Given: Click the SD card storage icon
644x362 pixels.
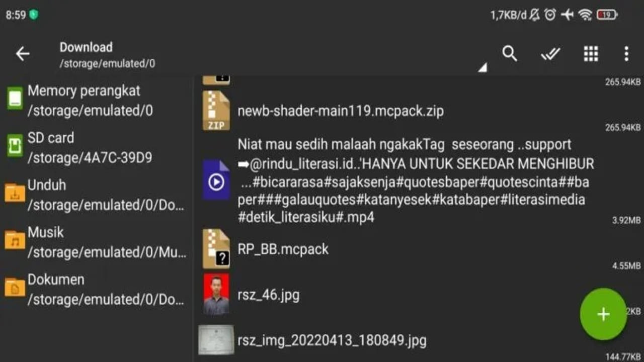Looking at the screenshot, I should [14, 146].
